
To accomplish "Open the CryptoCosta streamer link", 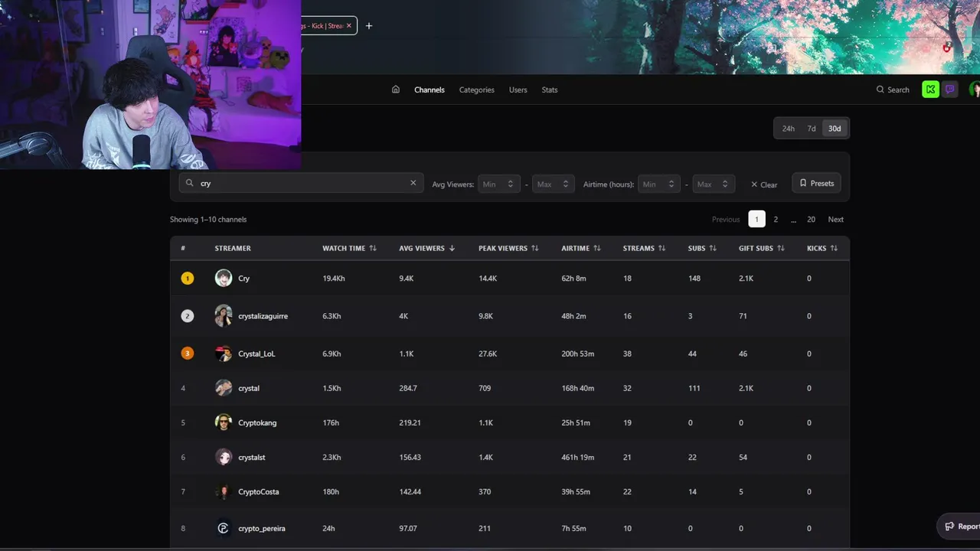I will click(258, 492).
